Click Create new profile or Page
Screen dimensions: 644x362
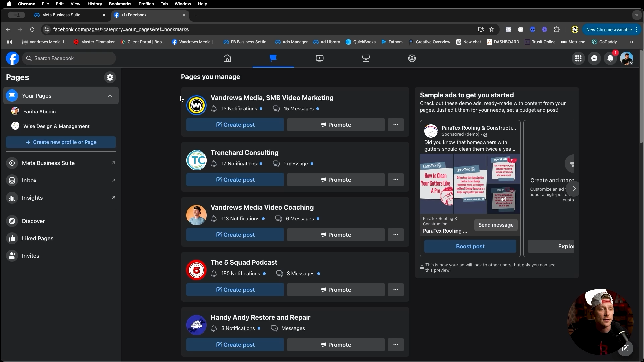pyautogui.click(x=61, y=142)
